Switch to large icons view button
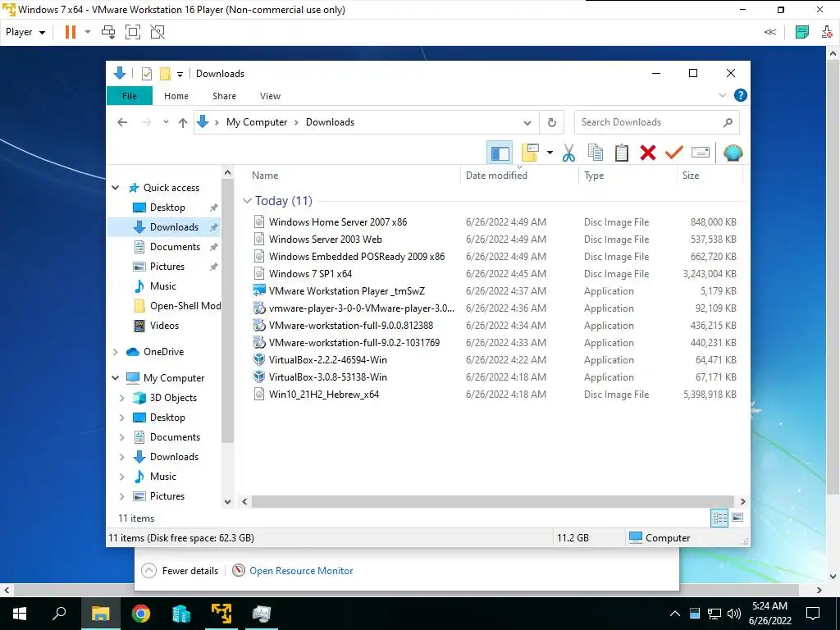The height and width of the screenshot is (630, 840). [737, 518]
